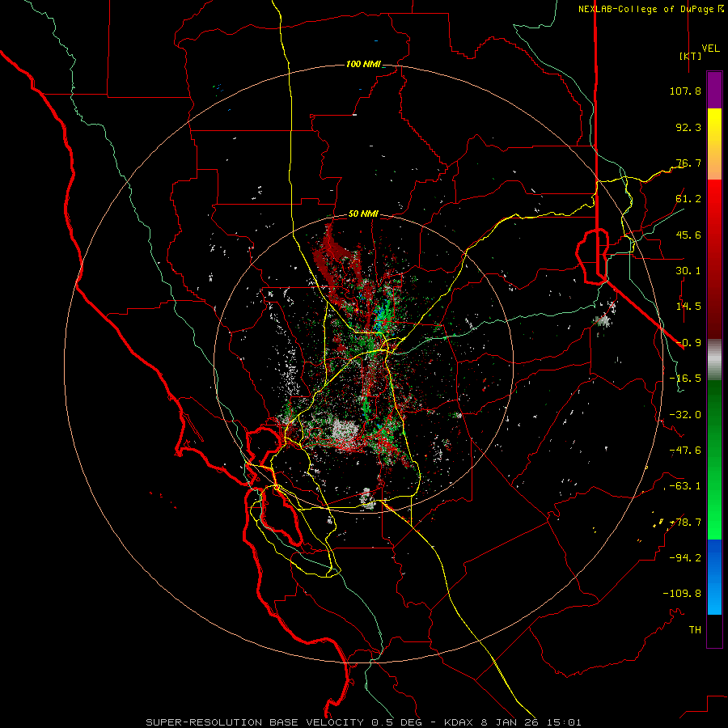Pick the purple segment of the color bar
Viewport: 728px width, 728px height.
714,90
